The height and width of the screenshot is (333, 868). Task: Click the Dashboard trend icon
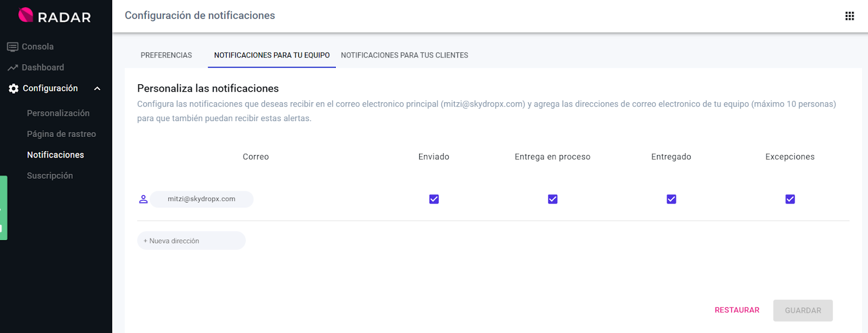[x=12, y=68]
